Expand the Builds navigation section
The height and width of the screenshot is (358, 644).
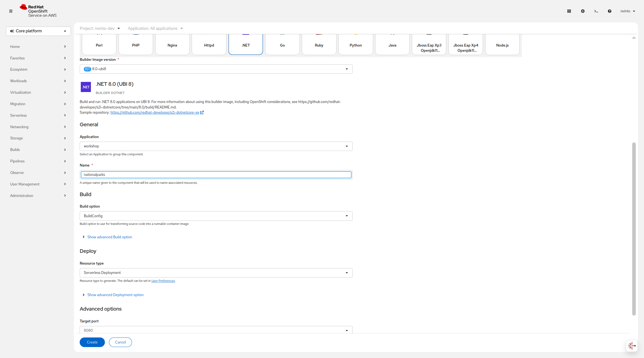(x=38, y=150)
